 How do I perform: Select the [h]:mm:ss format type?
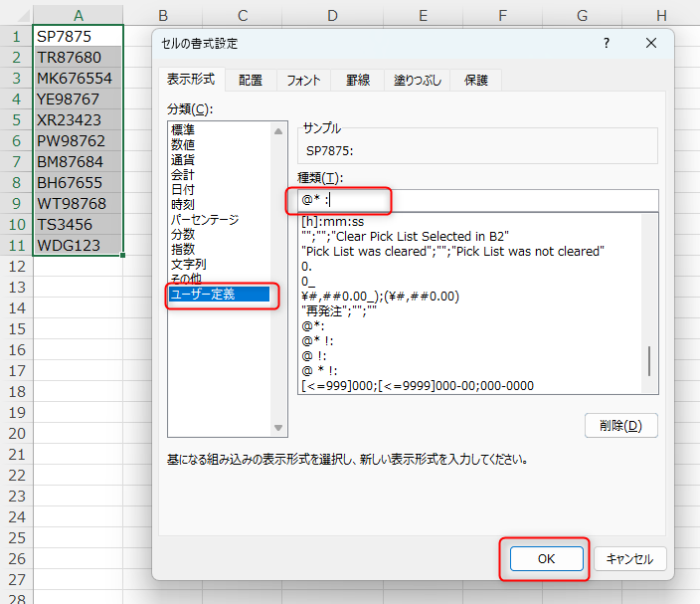coord(333,220)
